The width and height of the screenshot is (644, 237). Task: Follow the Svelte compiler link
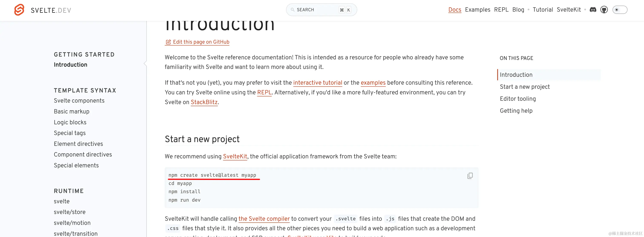(x=264, y=219)
